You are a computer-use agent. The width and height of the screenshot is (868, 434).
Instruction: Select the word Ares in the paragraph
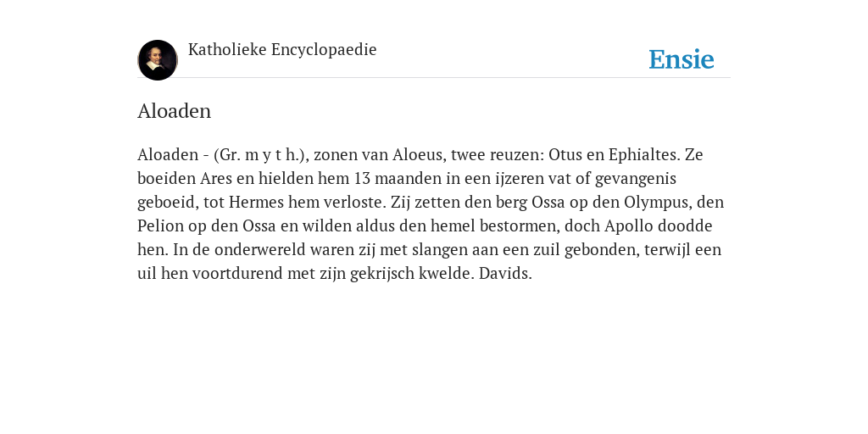(216, 178)
